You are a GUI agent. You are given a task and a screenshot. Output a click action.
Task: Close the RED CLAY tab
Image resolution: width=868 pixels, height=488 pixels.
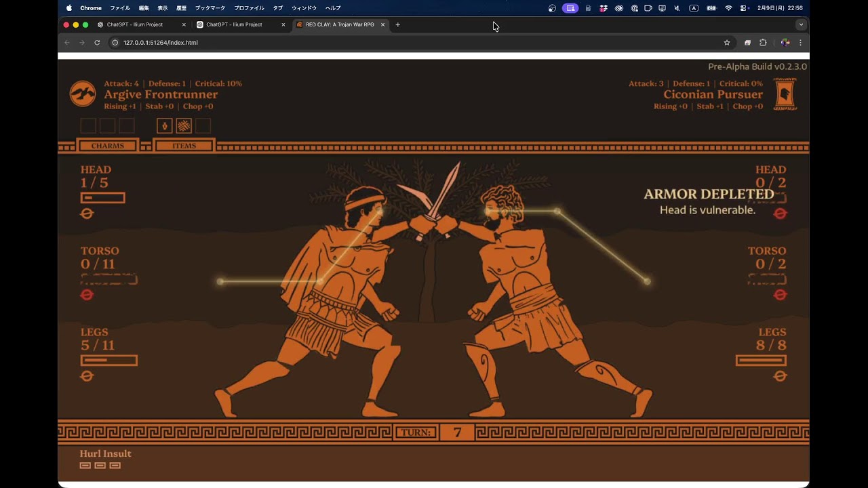tap(382, 24)
